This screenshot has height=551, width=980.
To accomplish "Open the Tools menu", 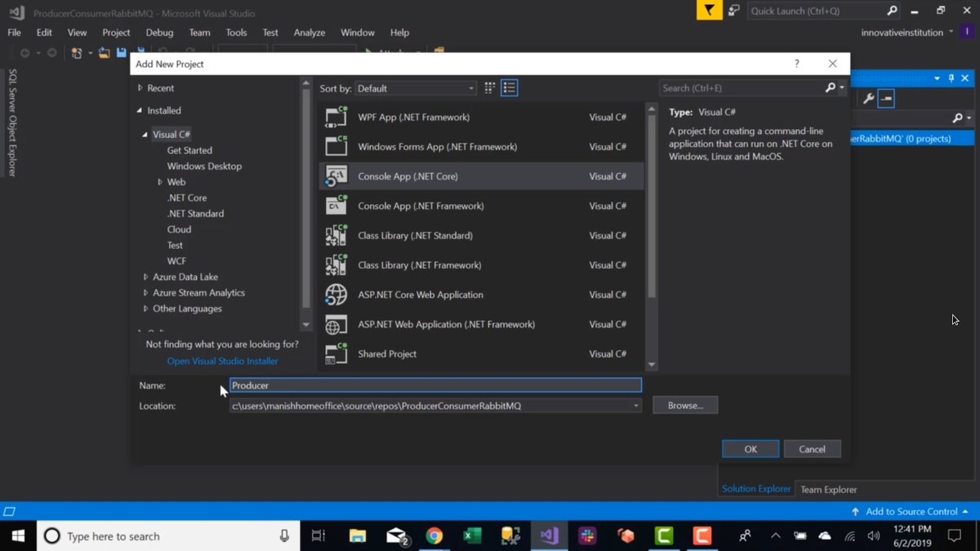I will pyautogui.click(x=236, y=33).
